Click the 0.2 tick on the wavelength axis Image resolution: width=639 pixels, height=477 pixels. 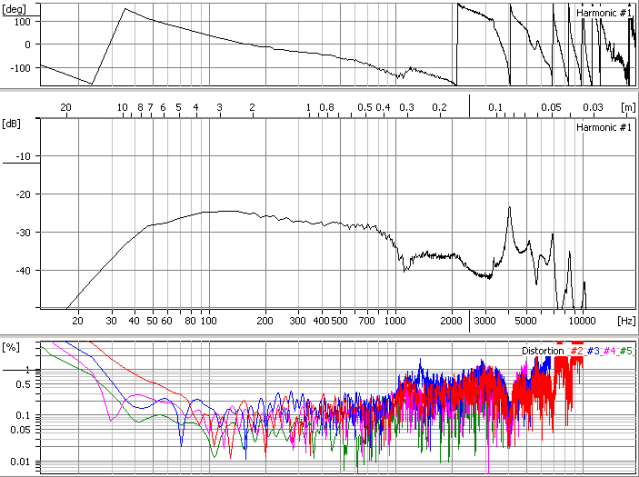(438, 106)
